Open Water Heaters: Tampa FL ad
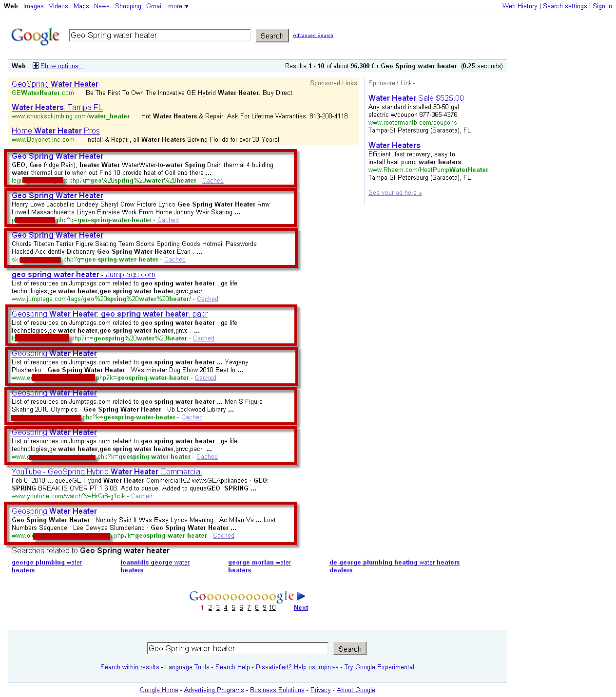The height and width of the screenshot is (697, 616). (57, 108)
